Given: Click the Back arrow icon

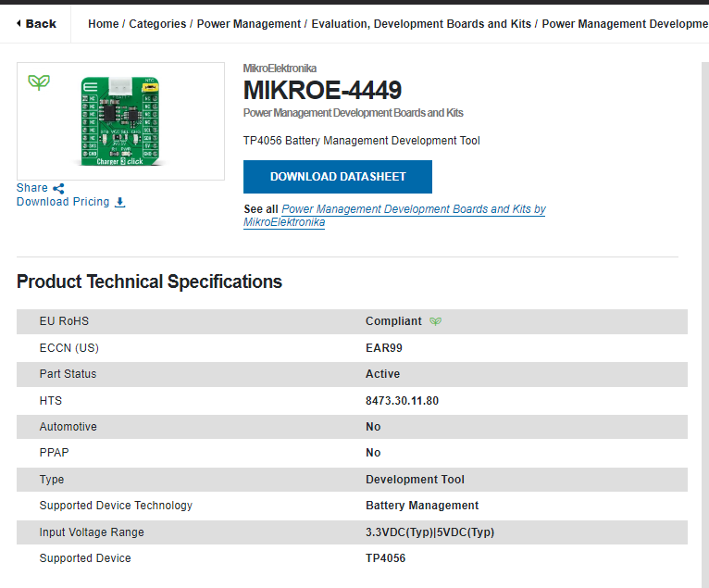Looking at the screenshot, I should tap(19, 23).
